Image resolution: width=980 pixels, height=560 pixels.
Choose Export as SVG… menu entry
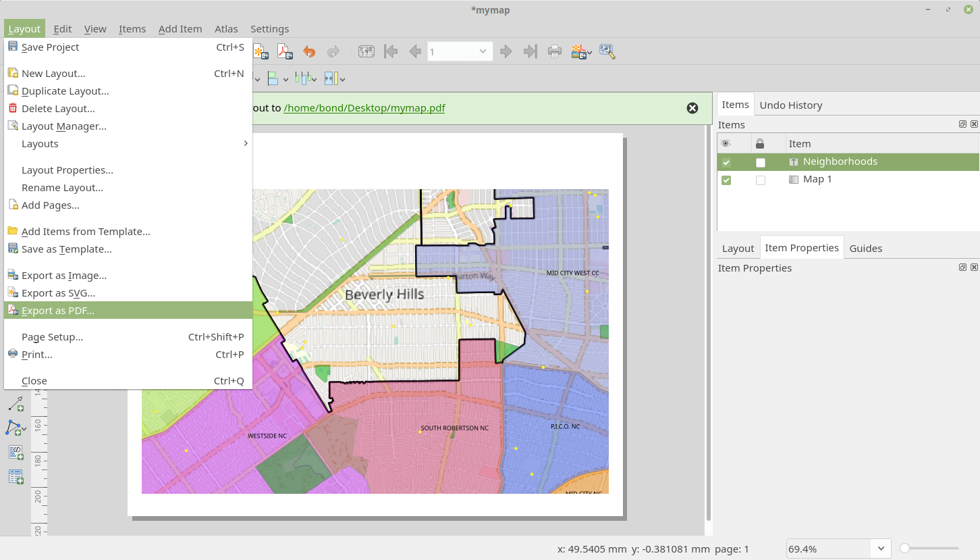(128, 293)
